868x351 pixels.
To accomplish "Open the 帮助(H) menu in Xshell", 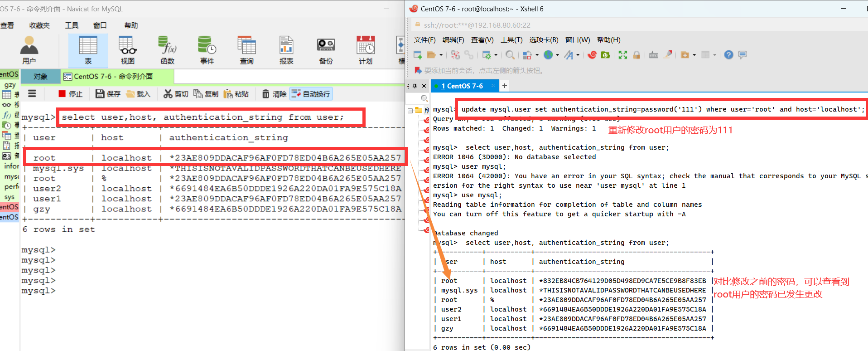I will pos(608,40).
